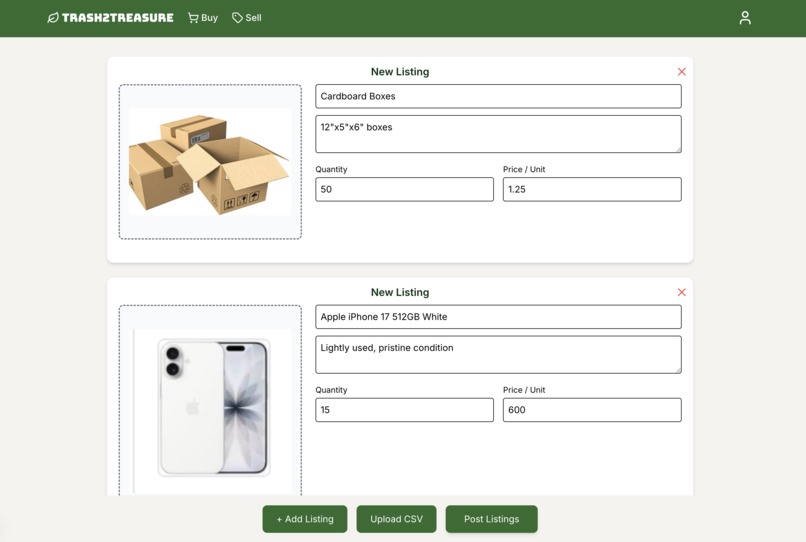Click the white iPhone image upload area
The height and width of the screenshot is (542, 806).
[210, 401]
